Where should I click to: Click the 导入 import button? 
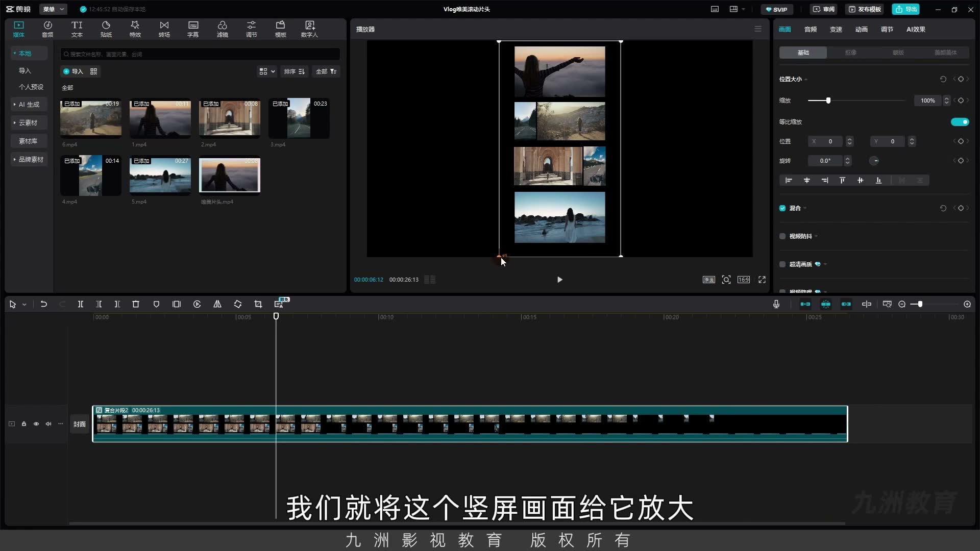[73, 71]
